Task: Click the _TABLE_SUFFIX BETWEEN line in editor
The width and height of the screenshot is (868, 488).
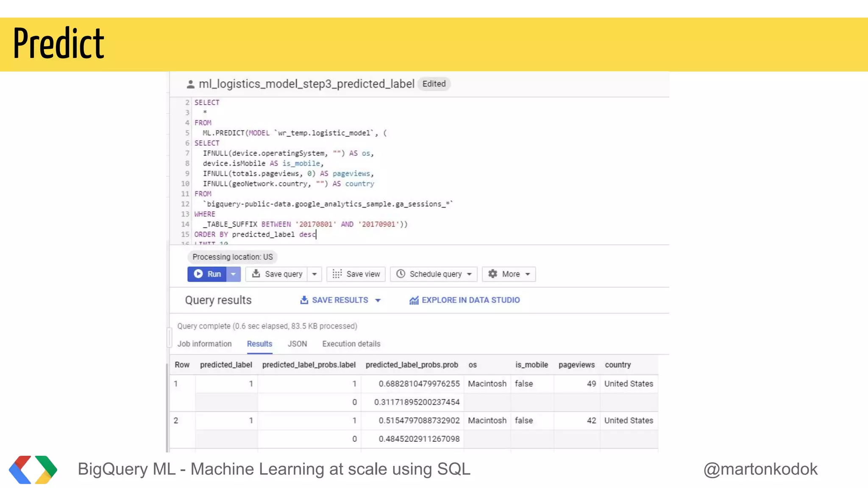Action: tap(305, 225)
